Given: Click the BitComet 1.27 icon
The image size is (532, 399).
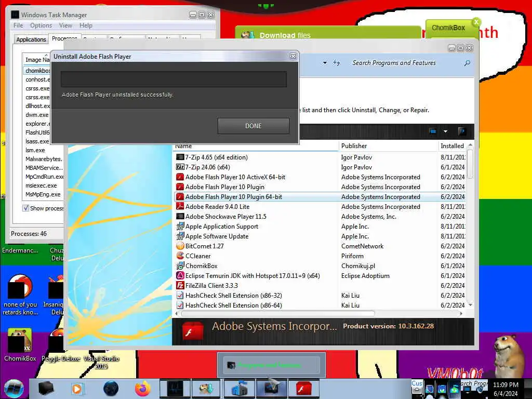Looking at the screenshot, I should click(180, 246).
